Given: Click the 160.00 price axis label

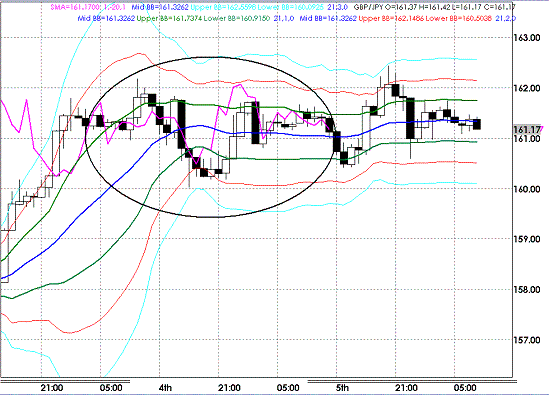Looking at the screenshot, I should pyautogui.click(x=526, y=189).
